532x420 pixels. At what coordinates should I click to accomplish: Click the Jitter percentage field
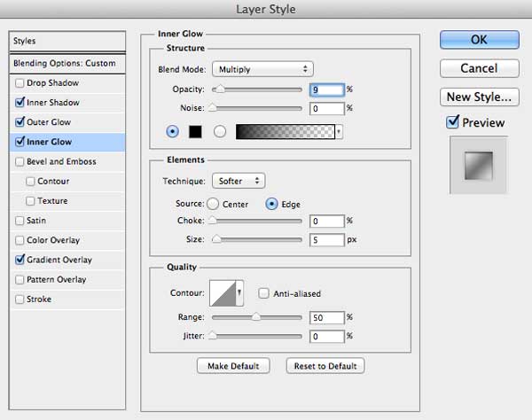326,337
